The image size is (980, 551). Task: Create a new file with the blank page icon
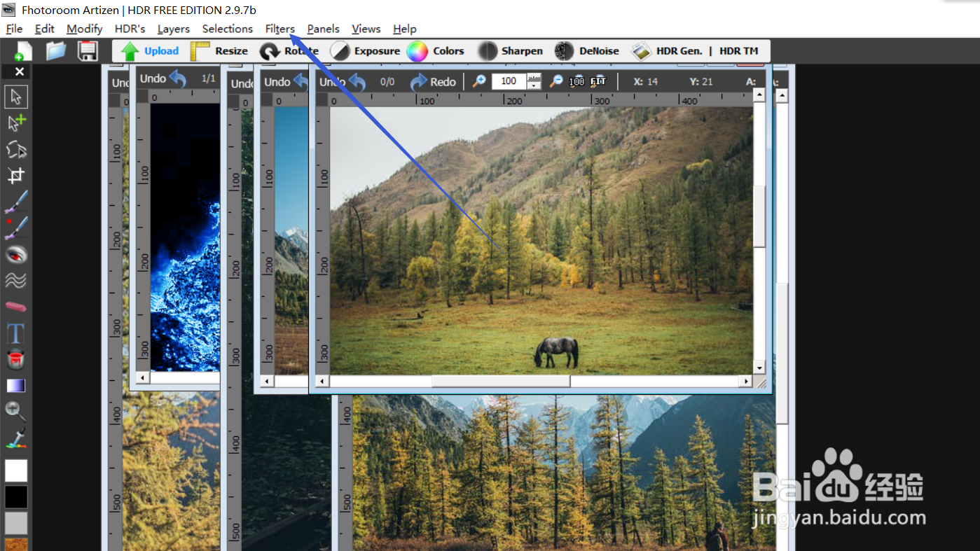pos(23,51)
